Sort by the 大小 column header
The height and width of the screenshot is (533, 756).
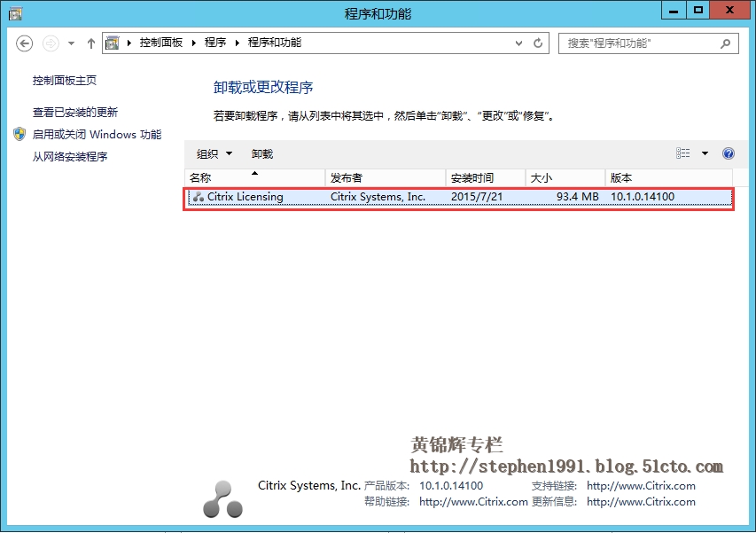(565, 178)
